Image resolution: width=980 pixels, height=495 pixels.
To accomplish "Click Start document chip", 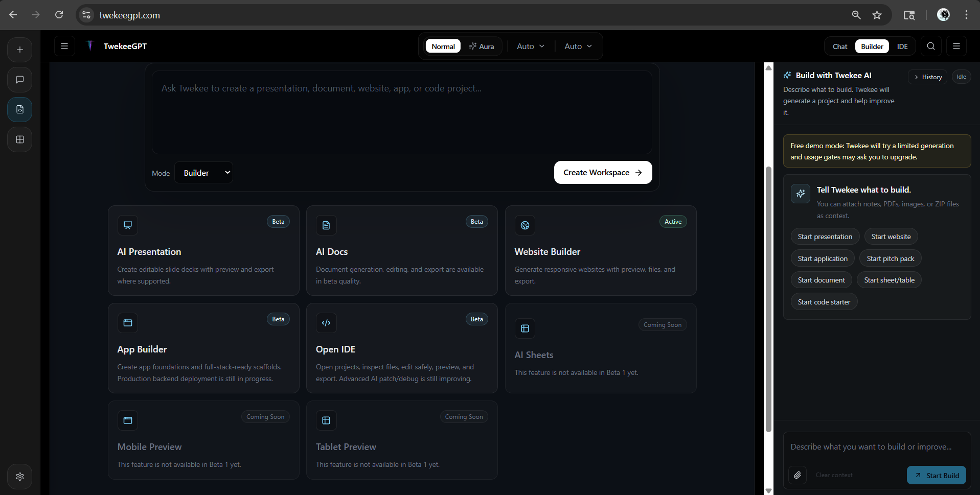I will pyautogui.click(x=822, y=280).
